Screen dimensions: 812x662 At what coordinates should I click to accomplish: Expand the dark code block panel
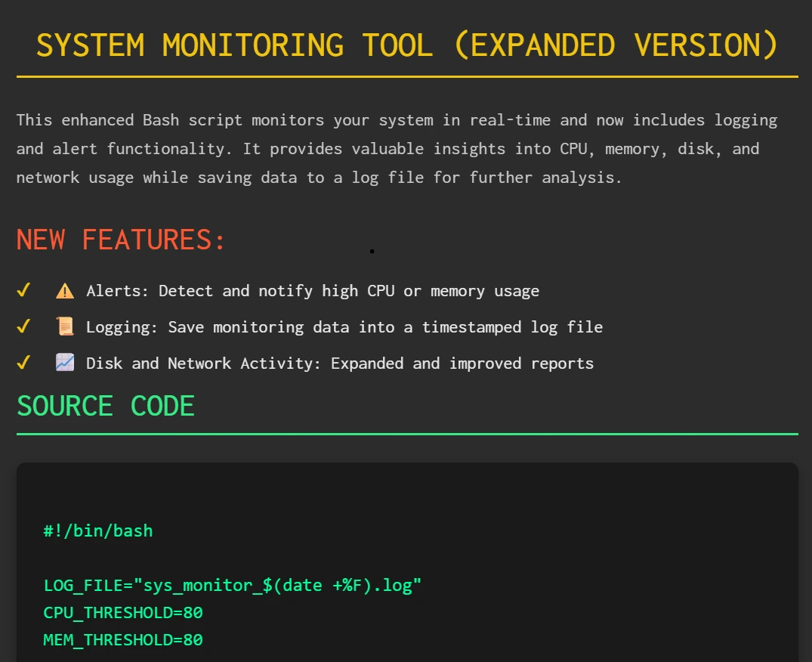coord(406,562)
